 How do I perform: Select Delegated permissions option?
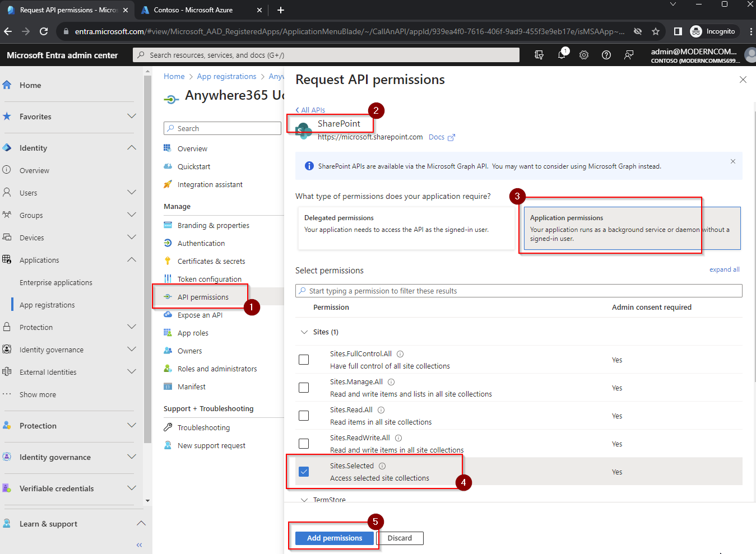pos(406,228)
